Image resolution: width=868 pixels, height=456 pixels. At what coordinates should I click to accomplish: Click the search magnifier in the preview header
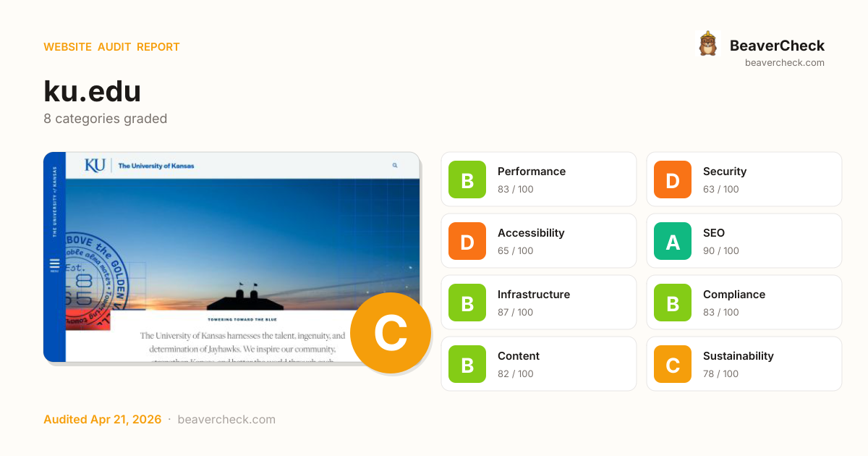395,166
